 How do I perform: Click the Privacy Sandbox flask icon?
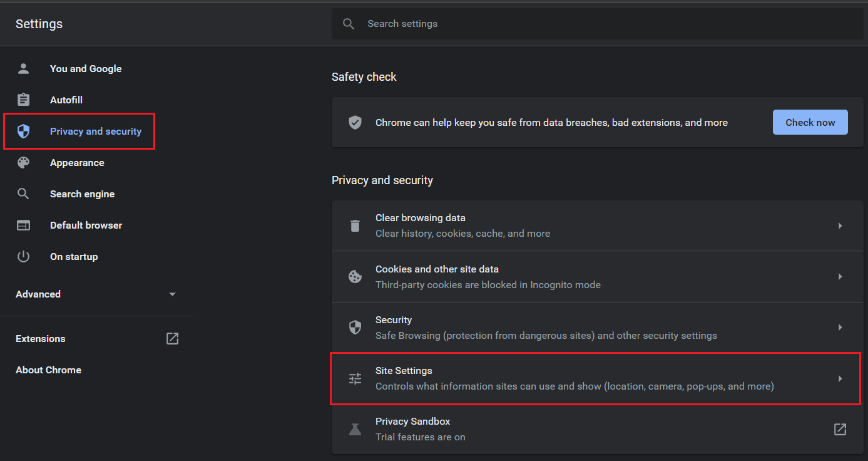pyautogui.click(x=355, y=429)
